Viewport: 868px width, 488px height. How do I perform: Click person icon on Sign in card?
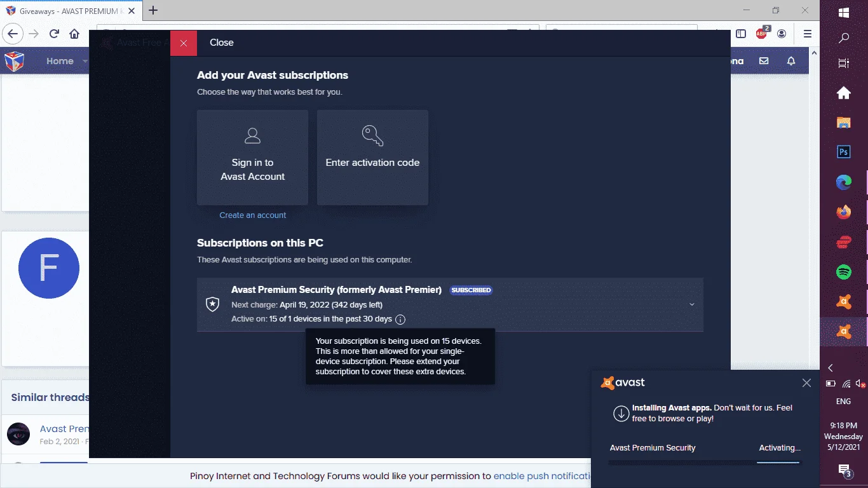252,135
